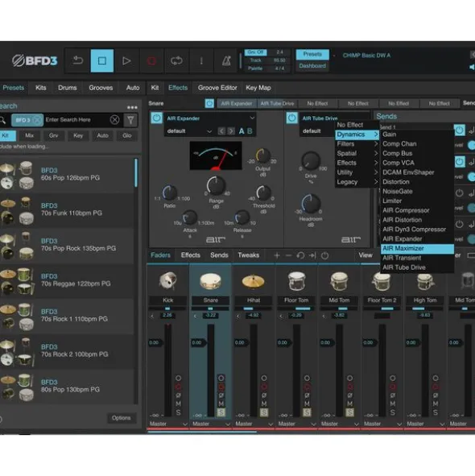
Task: Click the red Record button
Action: (x=151, y=60)
